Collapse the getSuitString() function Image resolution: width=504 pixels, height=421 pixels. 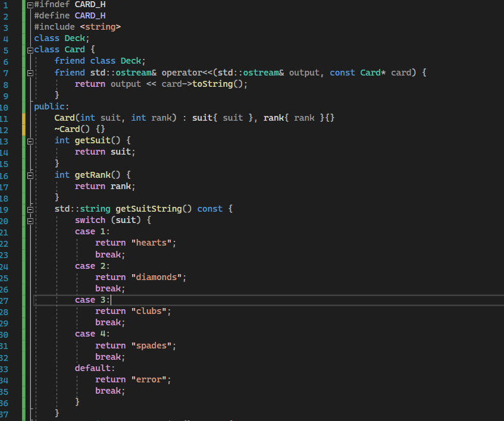pyautogui.click(x=30, y=210)
